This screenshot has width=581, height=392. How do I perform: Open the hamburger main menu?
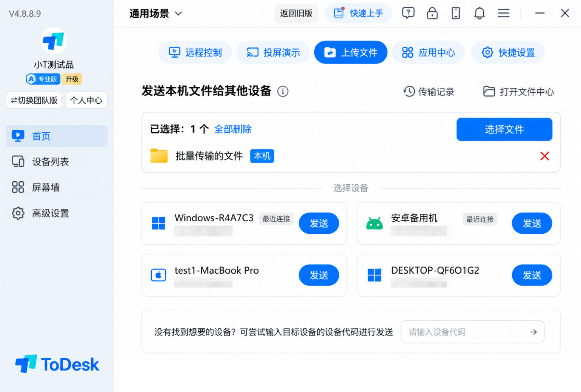(x=503, y=13)
